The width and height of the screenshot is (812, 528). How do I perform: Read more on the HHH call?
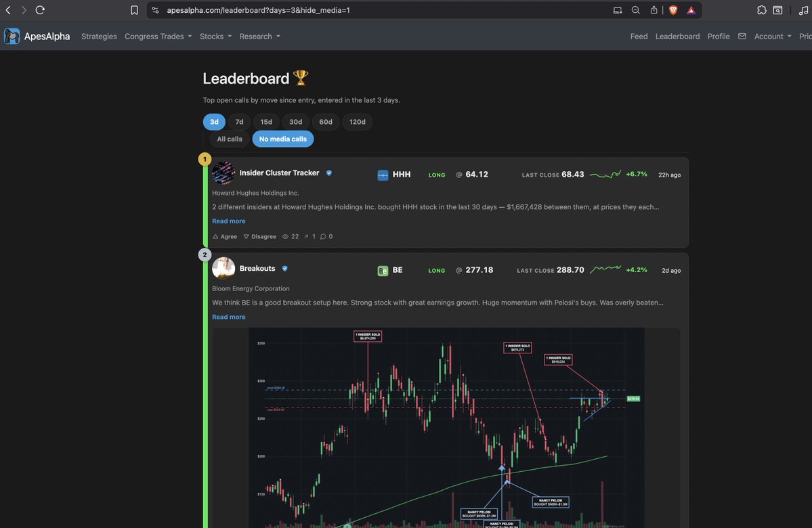228,221
